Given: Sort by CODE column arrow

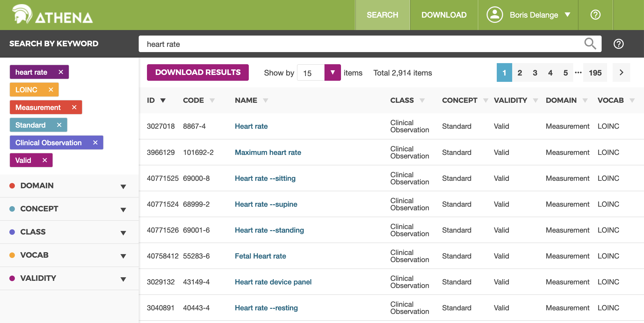Looking at the screenshot, I should pyautogui.click(x=212, y=100).
